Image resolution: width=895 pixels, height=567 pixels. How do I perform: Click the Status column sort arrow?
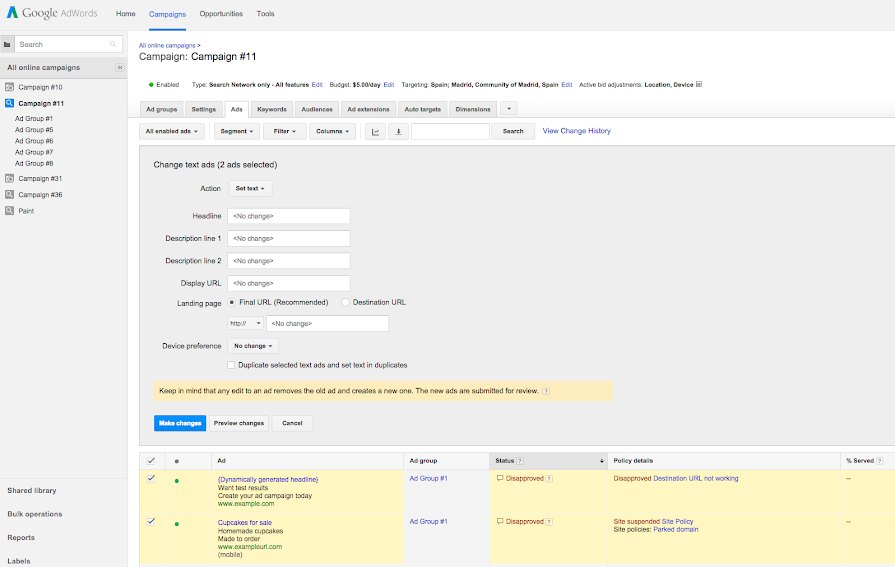602,461
